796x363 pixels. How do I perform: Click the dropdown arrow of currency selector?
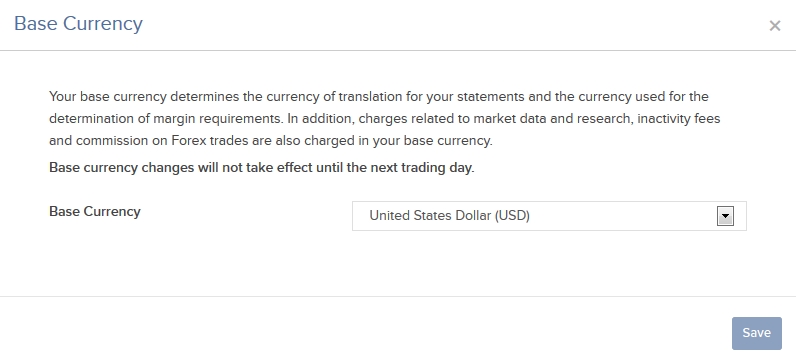725,216
